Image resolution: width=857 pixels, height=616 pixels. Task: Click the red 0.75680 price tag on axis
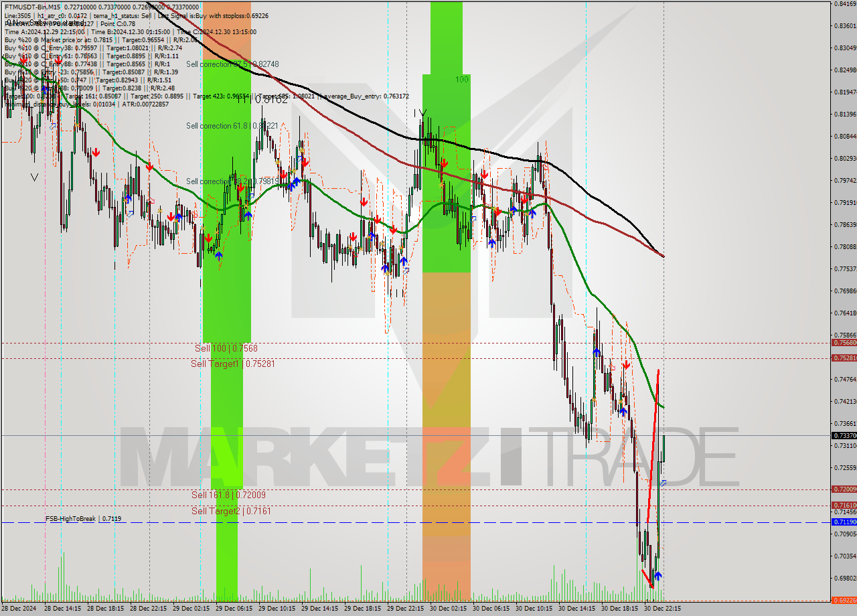[844, 343]
